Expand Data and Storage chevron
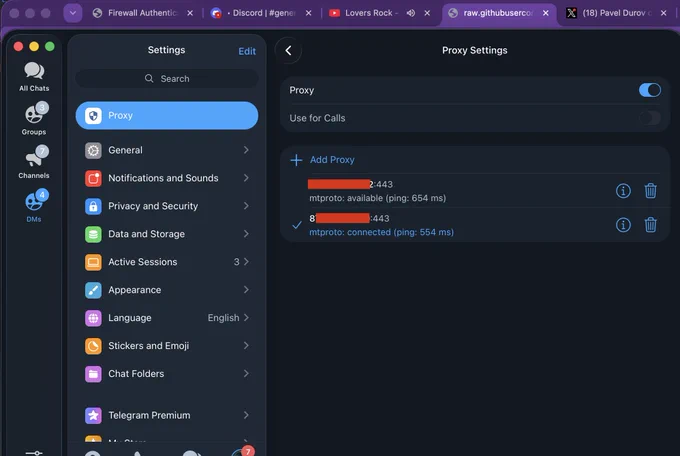Screen dimensions: 680x456 246,234
